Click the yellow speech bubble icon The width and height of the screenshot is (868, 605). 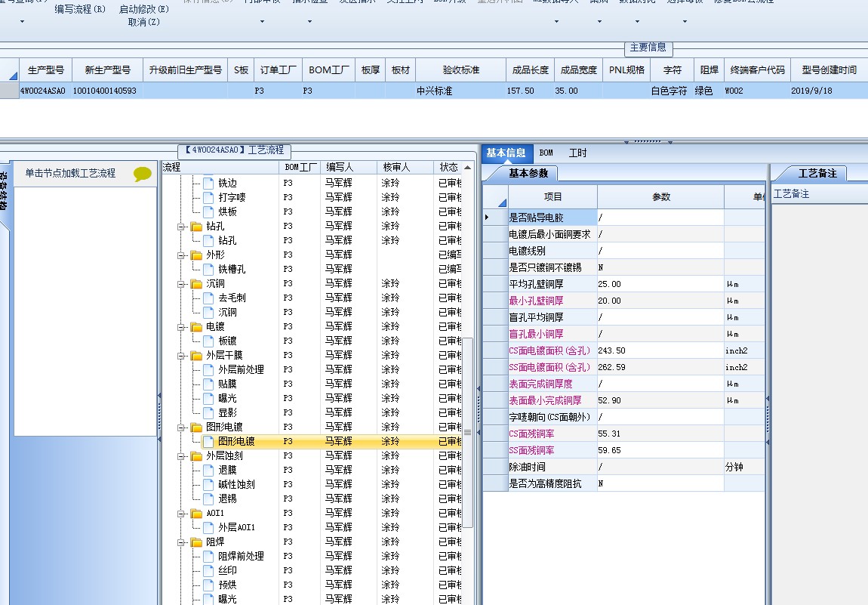coord(142,174)
